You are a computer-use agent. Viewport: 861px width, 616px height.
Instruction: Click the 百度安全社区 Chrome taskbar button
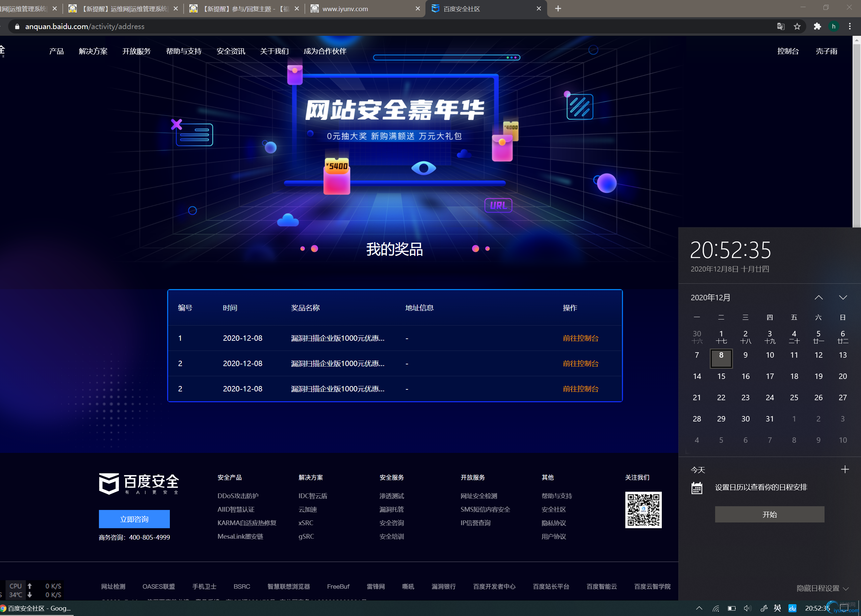point(36,609)
